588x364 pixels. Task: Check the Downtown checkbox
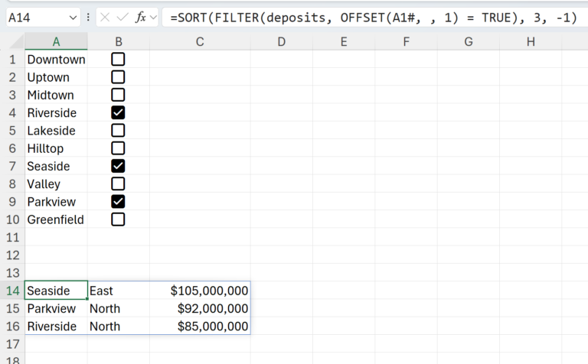point(118,59)
